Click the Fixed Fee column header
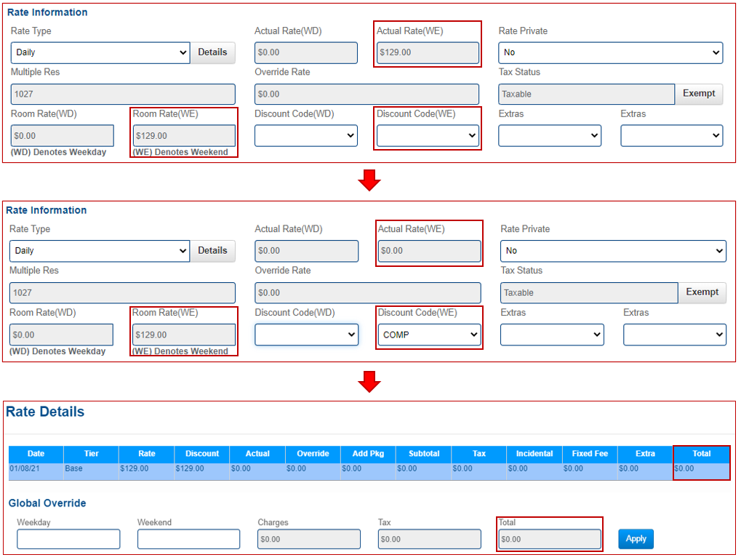741x560 pixels. click(590, 454)
